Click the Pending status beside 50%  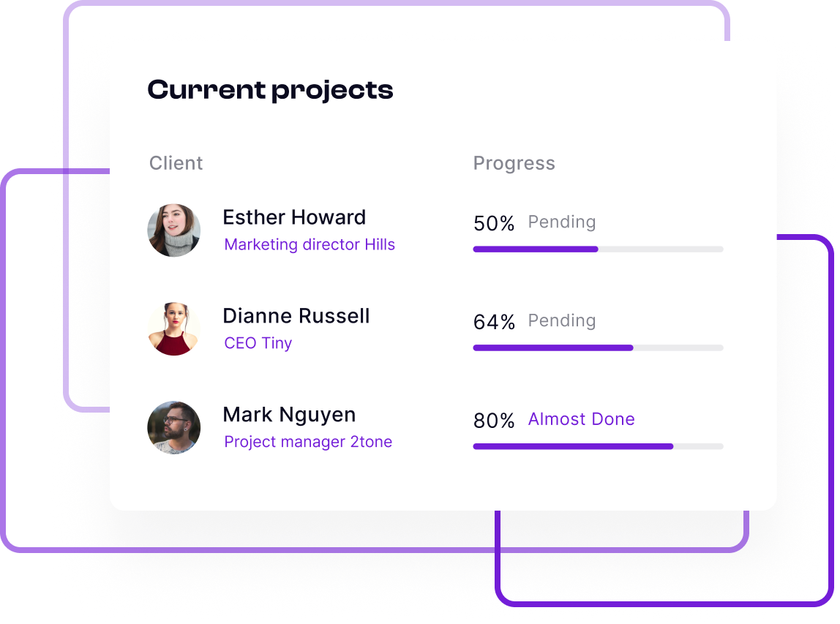(x=562, y=222)
